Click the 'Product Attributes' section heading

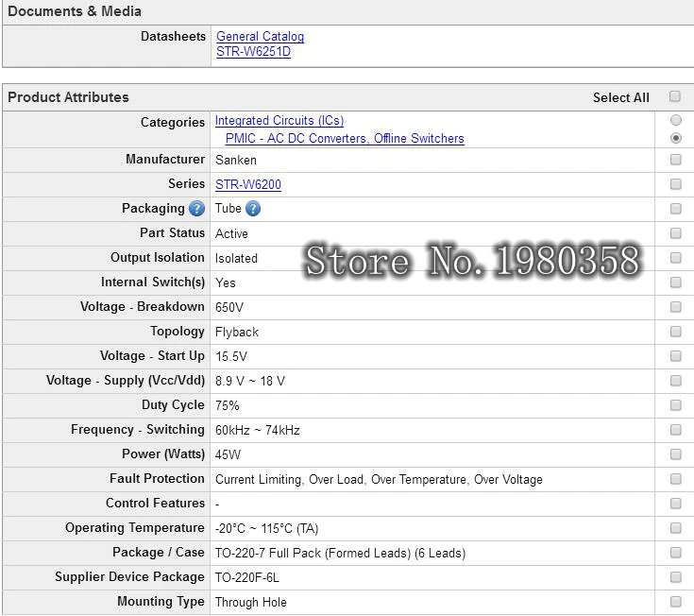pos(68,97)
